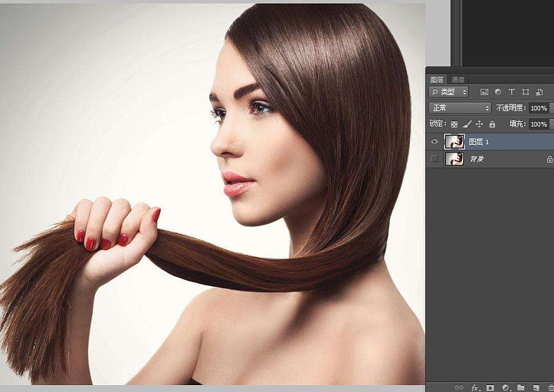Hide 图层 1 using eye icon

click(x=434, y=141)
